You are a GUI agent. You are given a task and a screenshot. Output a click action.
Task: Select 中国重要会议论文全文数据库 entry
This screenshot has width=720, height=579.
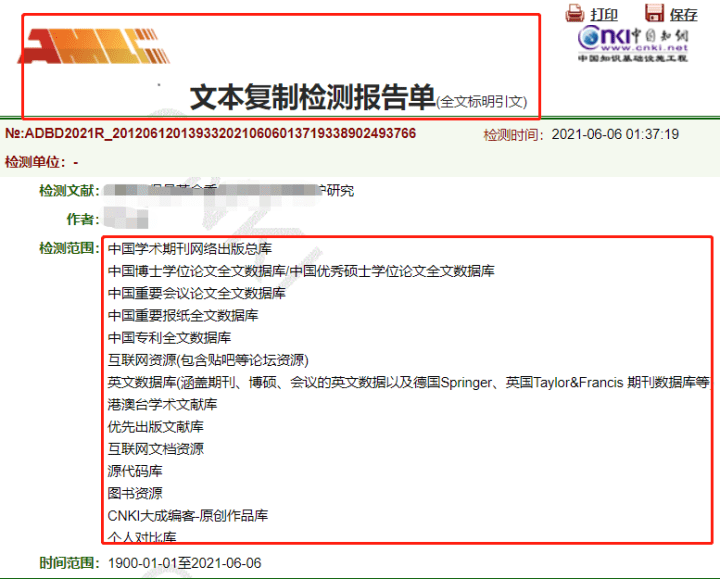point(197,293)
